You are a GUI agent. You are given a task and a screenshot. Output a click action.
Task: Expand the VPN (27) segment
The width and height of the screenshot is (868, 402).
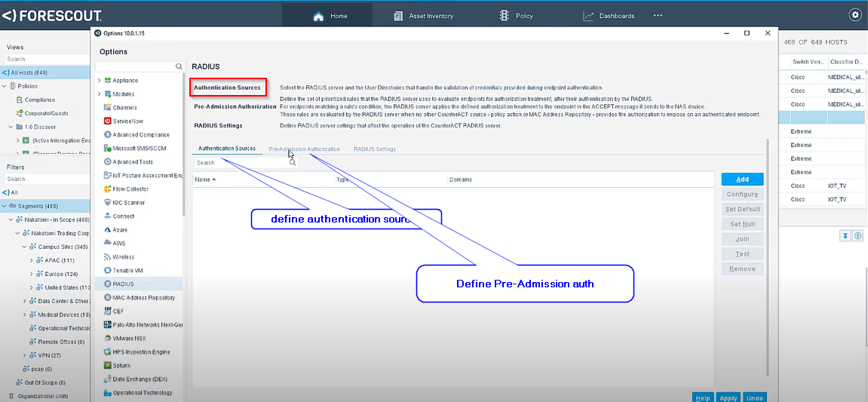click(x=24, y=355)
